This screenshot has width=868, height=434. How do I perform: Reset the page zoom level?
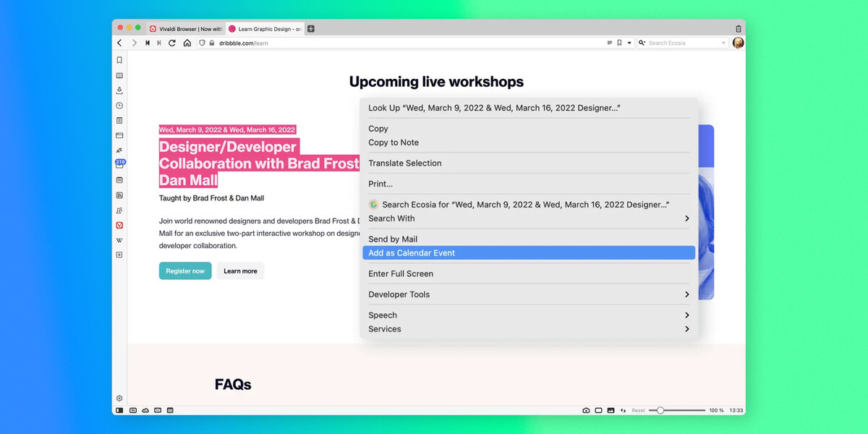click(639, 410)
